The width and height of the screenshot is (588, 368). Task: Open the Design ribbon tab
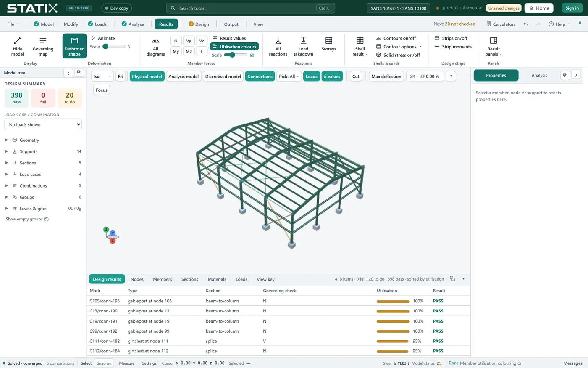pyautogui.click(x=199, y=24)
